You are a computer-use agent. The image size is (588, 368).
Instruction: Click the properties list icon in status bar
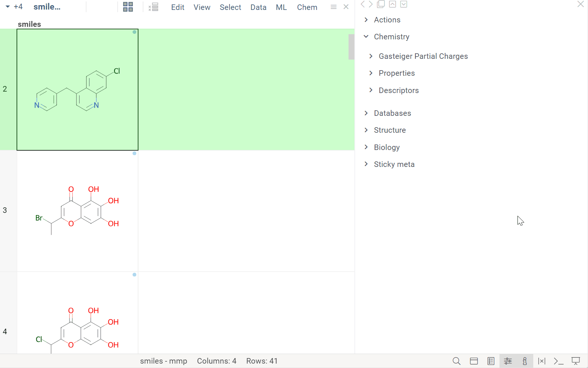(x=491, y=361)
